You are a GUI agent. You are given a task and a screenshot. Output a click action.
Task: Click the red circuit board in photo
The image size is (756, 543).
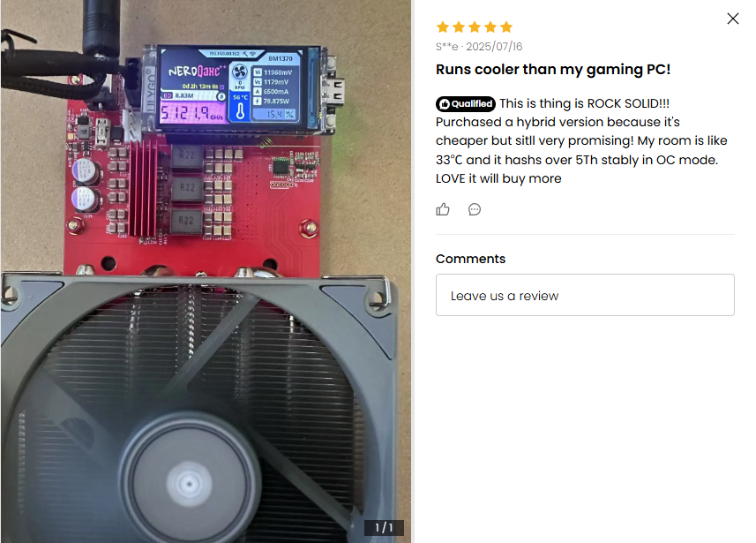pos(193,203)
